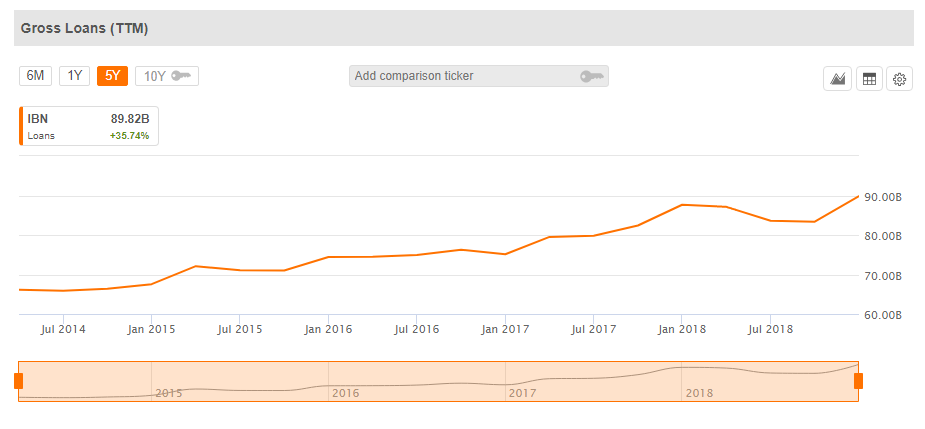
Task: Click the Jan 2015 axis label
Action: 152,329
